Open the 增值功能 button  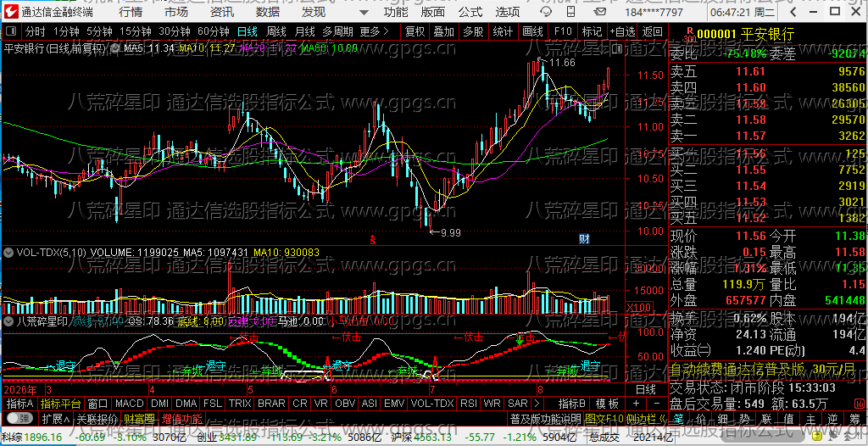[x=182, y=418]
